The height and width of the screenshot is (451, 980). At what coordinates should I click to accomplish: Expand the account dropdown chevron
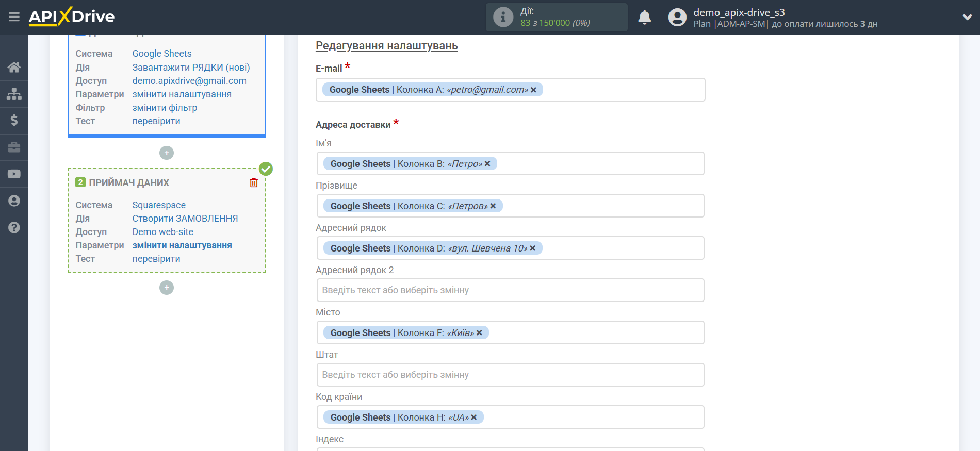click(967, 17)
